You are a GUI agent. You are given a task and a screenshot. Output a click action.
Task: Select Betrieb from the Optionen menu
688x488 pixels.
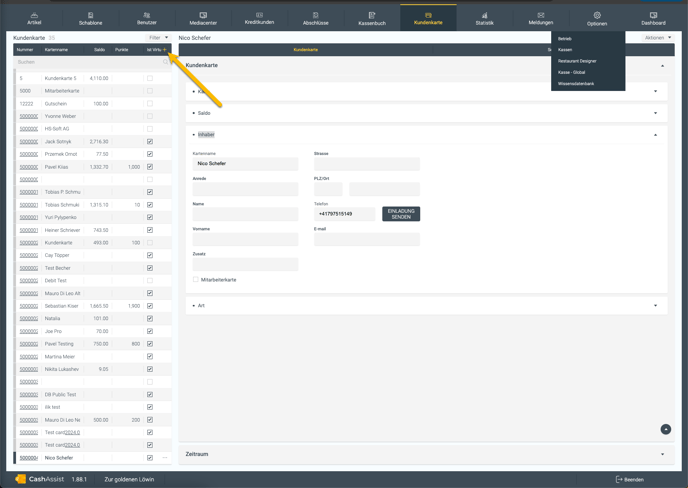coord(565,39)
